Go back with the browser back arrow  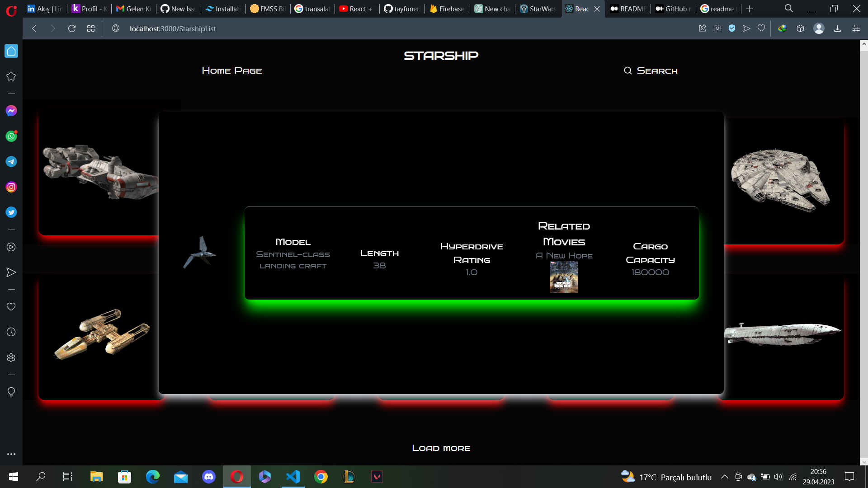click(34, 28)
